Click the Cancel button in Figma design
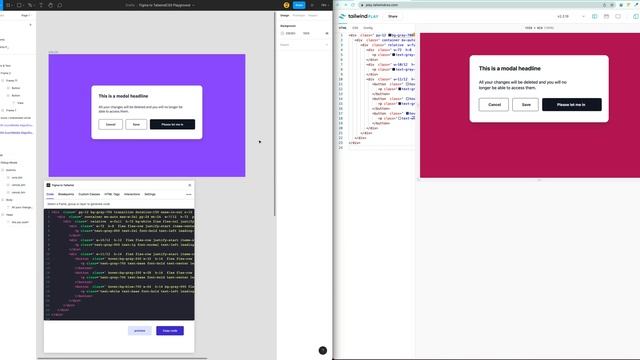Screen dimensions: 640x360 [x=111, y=124]
